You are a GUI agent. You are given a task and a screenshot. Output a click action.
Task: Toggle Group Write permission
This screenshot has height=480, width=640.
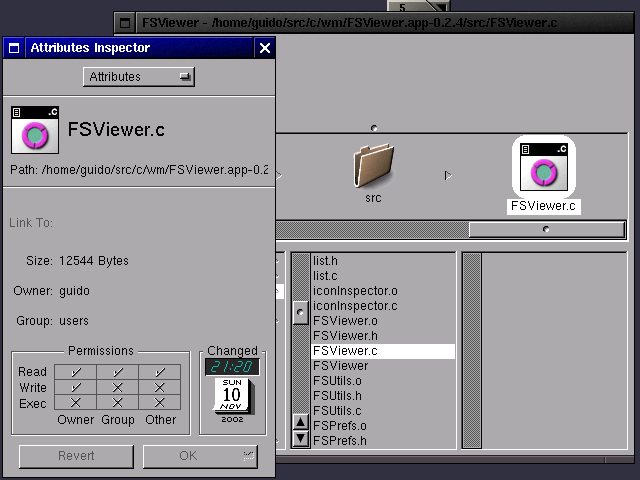[x=118, y=387]
